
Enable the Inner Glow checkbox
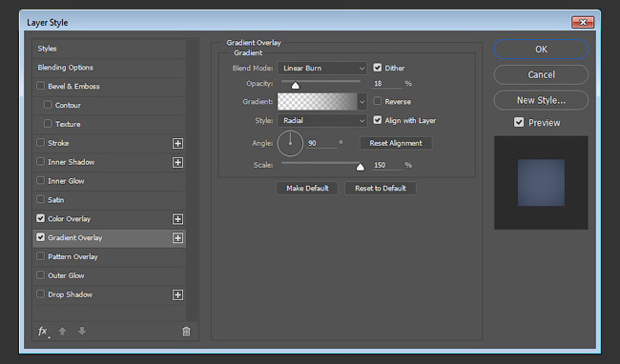pyautogui.click(x=40, y=180)
